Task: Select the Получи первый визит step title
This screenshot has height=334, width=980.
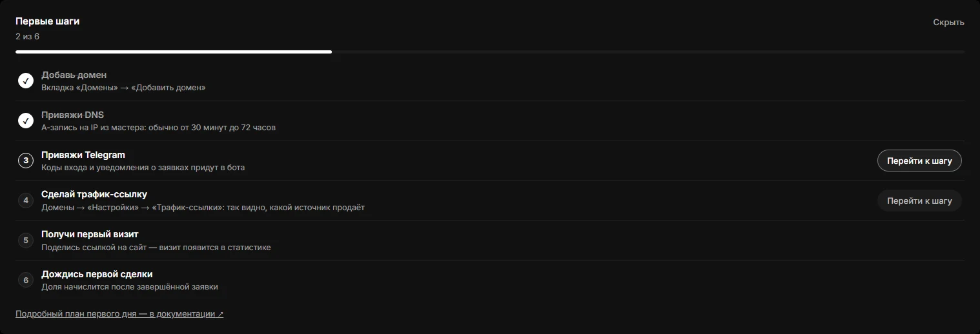Action: pyautogui.click(x=90, y=234)
